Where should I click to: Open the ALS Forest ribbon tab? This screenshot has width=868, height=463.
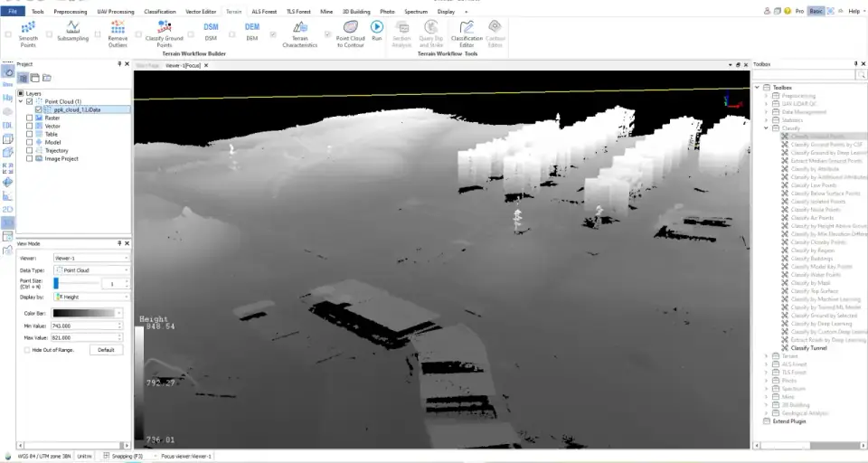click(264, 12)
